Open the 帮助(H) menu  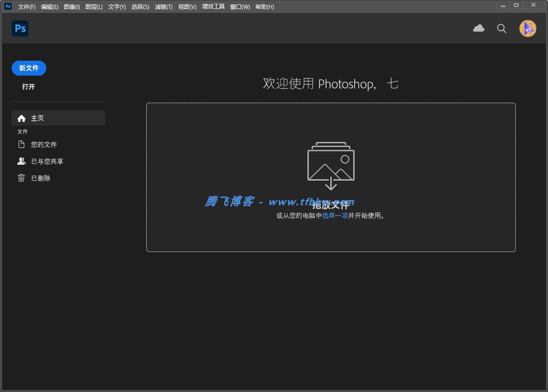click(265, 7)
